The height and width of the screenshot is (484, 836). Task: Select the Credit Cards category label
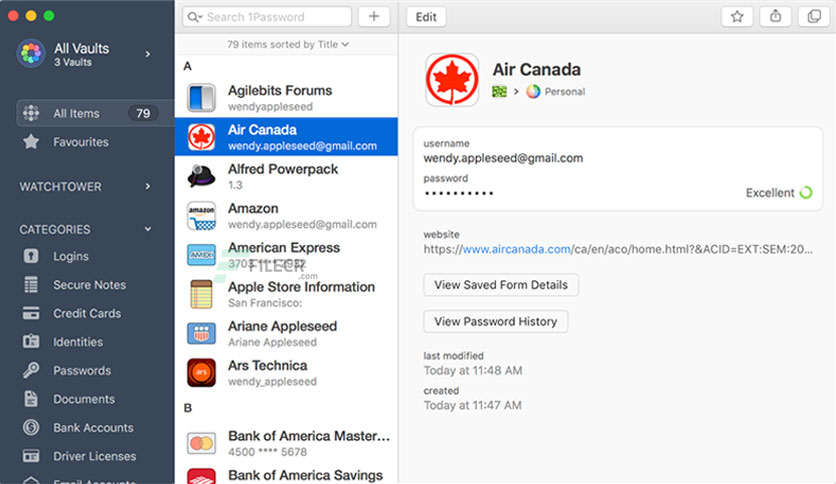pos(87,313)
